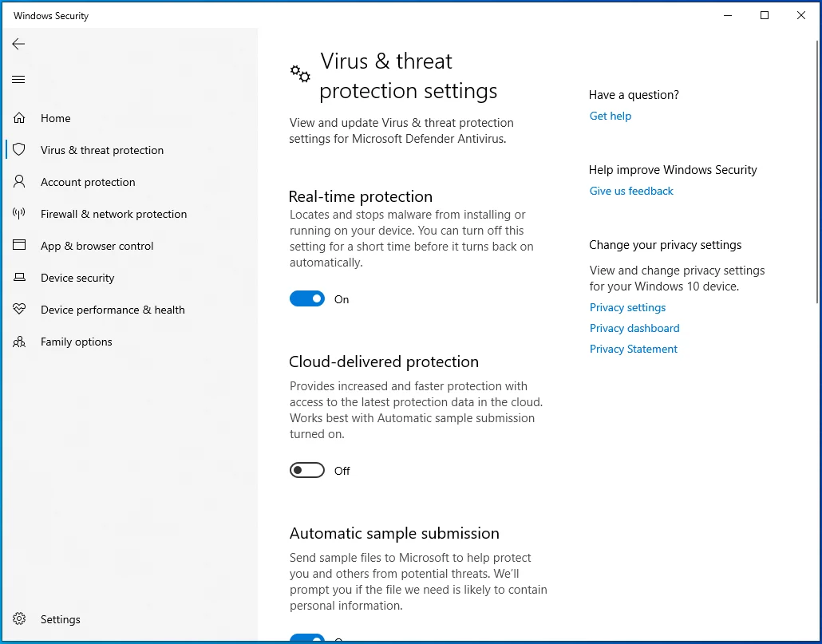Open the Privacy settings link
The width and height of the screenshot is (822, 644).
point(627,307)
